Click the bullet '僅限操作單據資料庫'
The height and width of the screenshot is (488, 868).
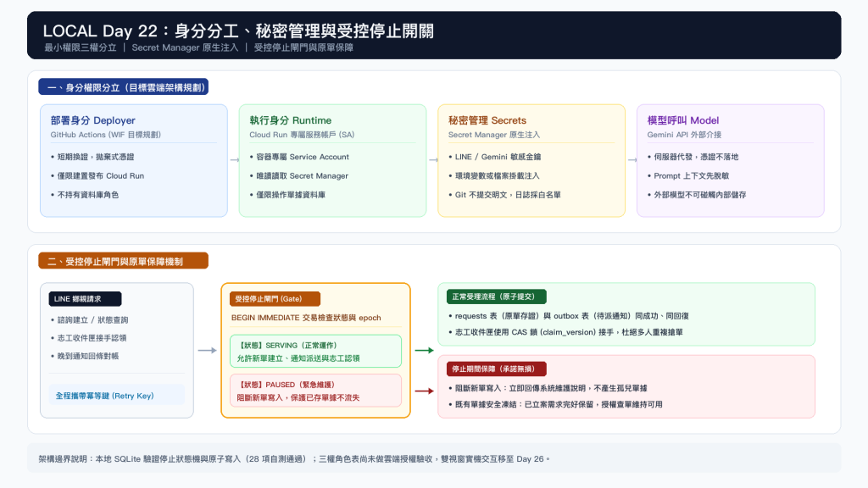[291, 195]
